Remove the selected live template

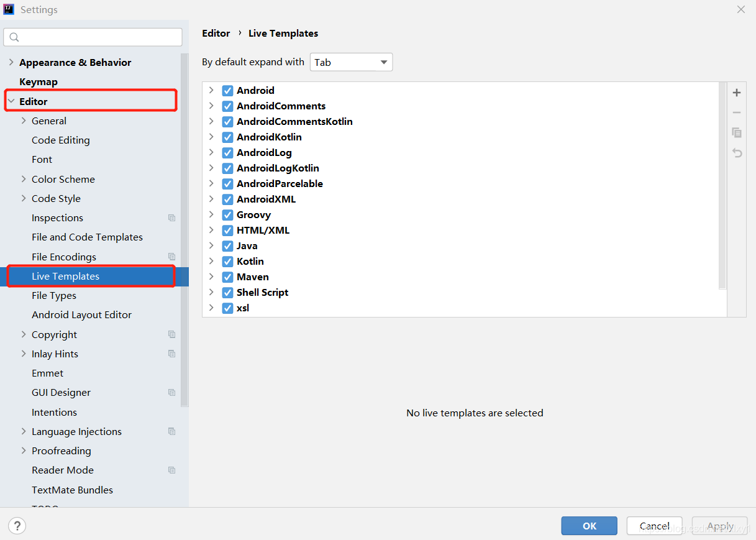[736, 112]
